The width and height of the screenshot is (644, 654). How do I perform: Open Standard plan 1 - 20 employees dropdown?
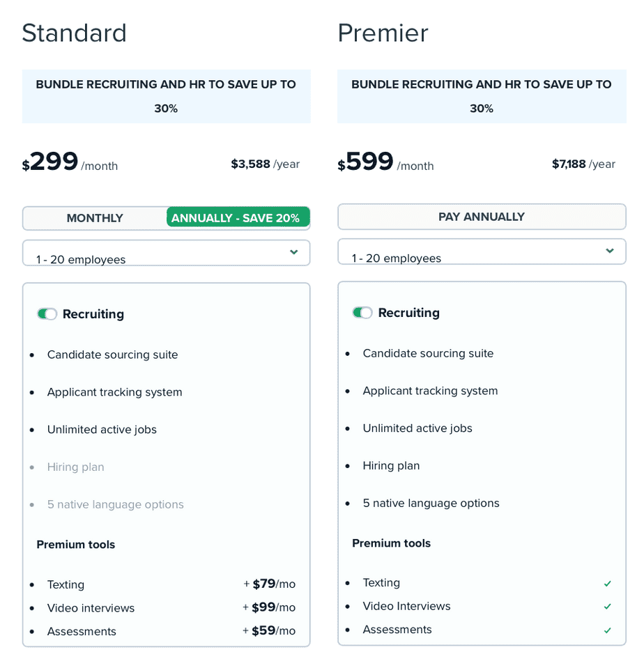[166, 254]
